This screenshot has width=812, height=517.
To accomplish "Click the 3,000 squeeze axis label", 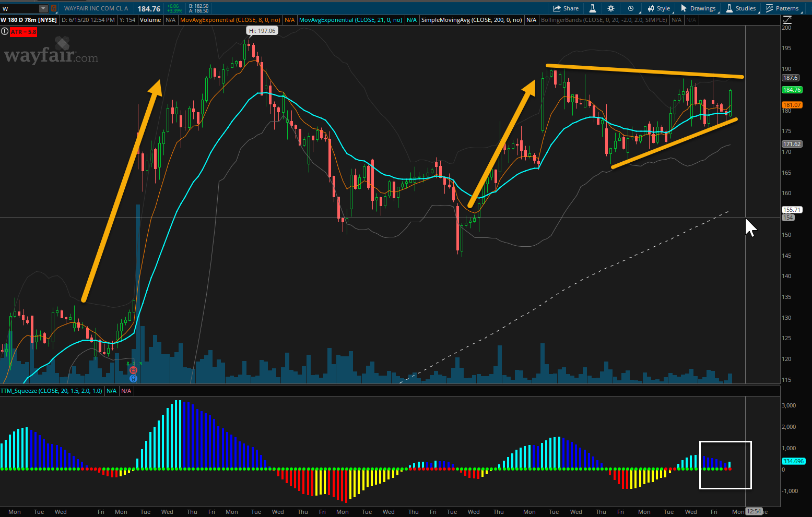I will click(x=789, y=405).
